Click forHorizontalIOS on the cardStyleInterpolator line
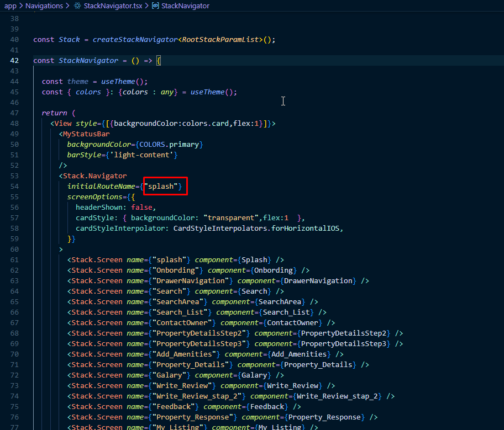504x430 pixels. (307, 229)
